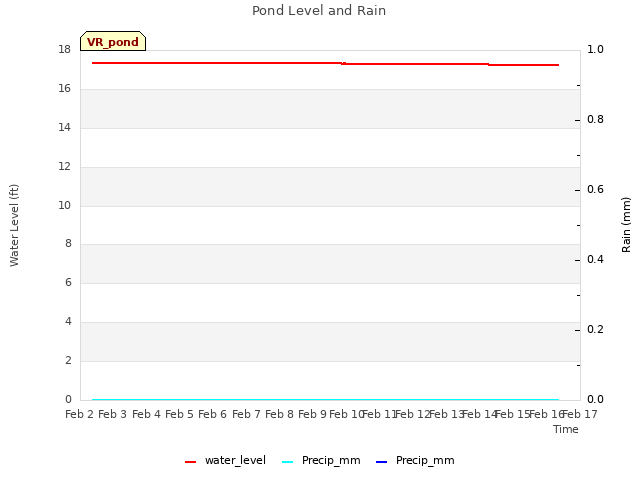Click the red water level line
This screenshot has height=480, width=640.
click(325, 63)
